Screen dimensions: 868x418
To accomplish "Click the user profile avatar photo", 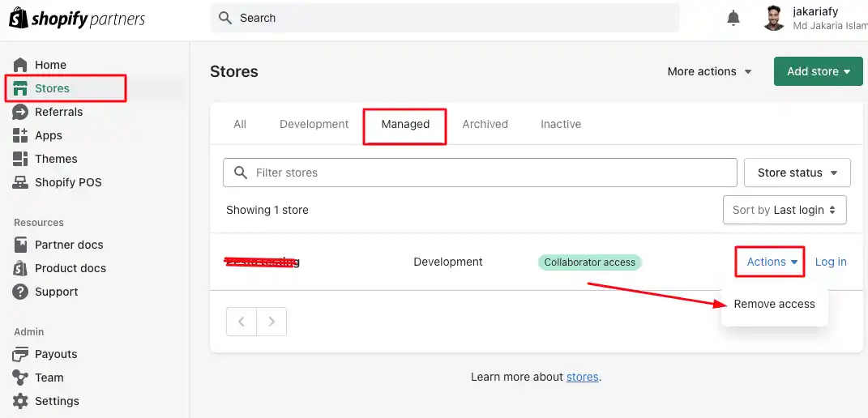I will click(x=774, y=19).
